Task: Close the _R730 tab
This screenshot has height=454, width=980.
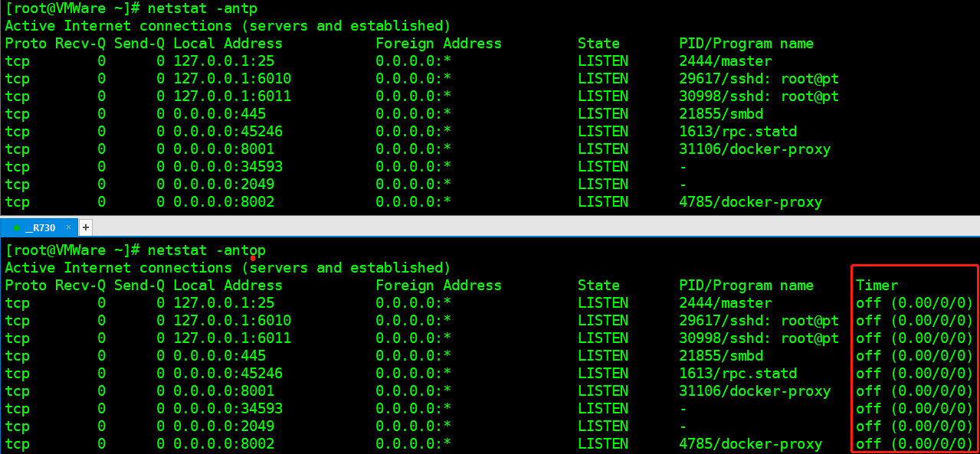Action: pos(68,227)
